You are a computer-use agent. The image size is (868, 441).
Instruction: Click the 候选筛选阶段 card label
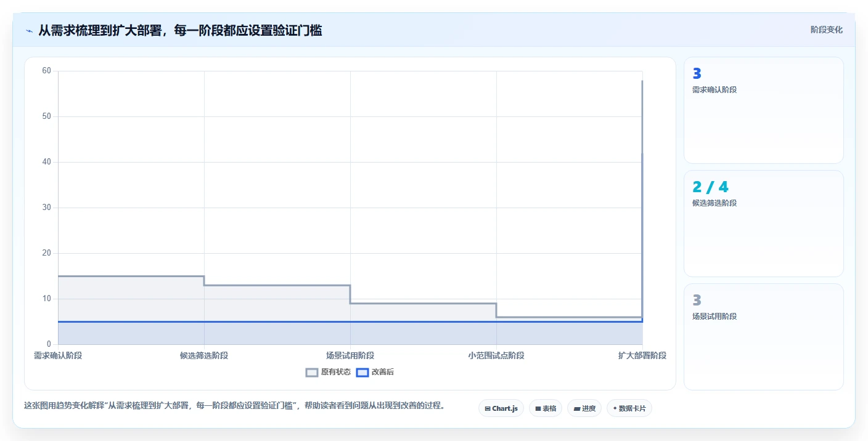[x=714, y=203]
